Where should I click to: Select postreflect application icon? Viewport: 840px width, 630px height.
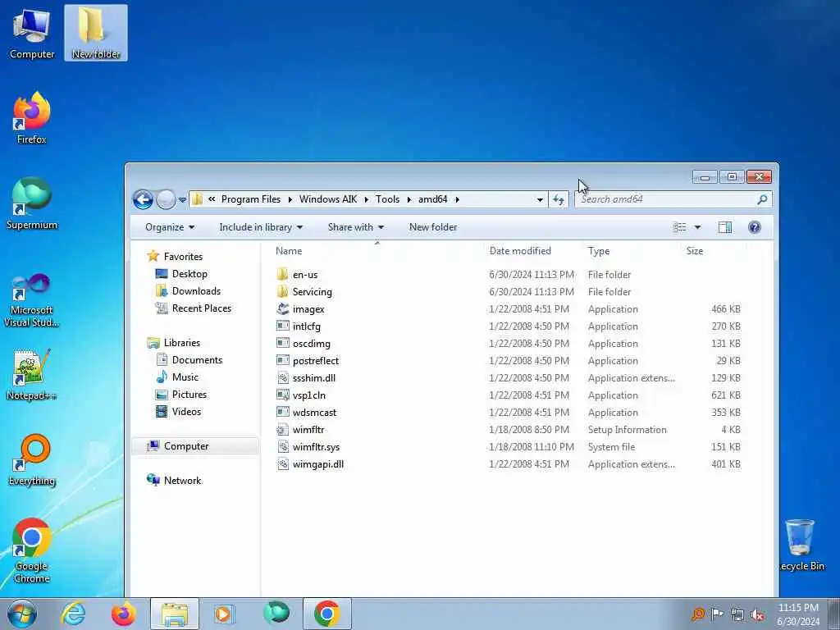coord(283,360)
